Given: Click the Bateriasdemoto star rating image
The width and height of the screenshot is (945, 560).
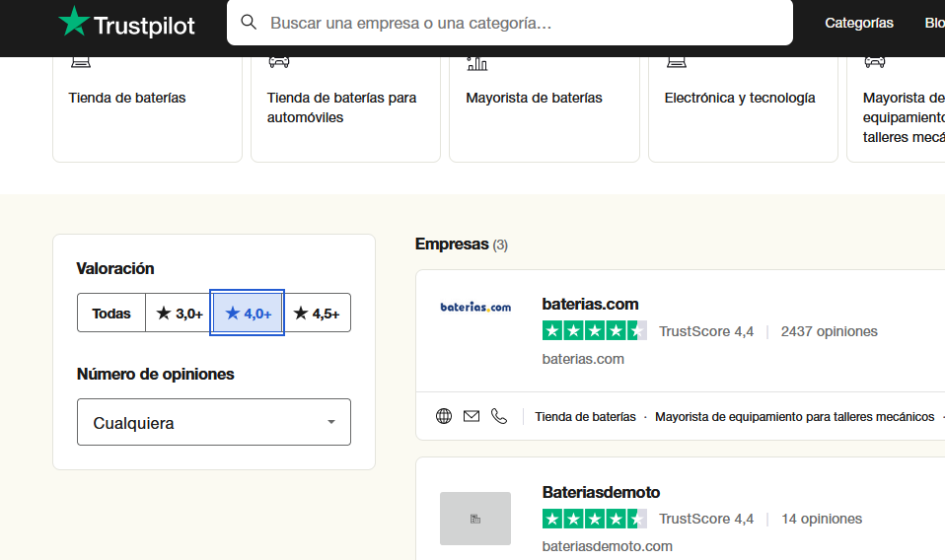Looking at the screenshot, I should [x=594, y=519].
